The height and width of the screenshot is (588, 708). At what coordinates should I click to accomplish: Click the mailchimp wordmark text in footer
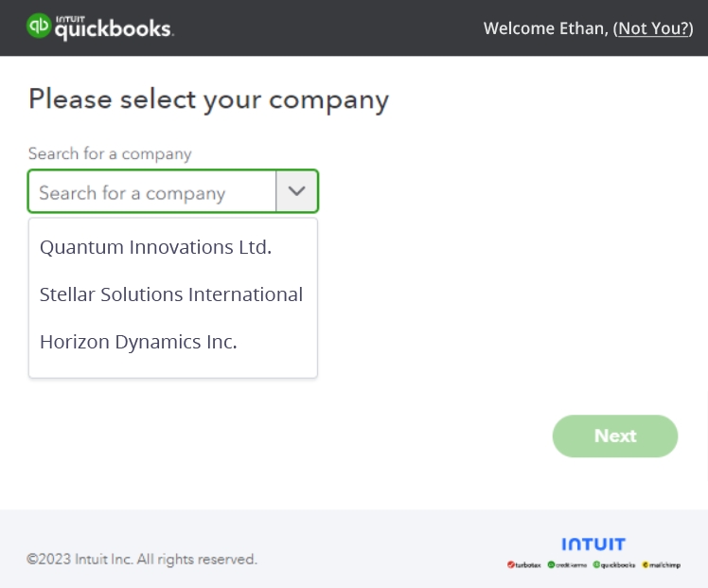[x=664, y=565]
